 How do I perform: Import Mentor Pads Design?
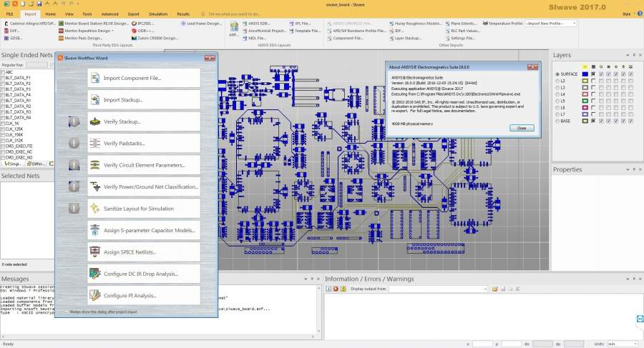[x=81, y=38]
